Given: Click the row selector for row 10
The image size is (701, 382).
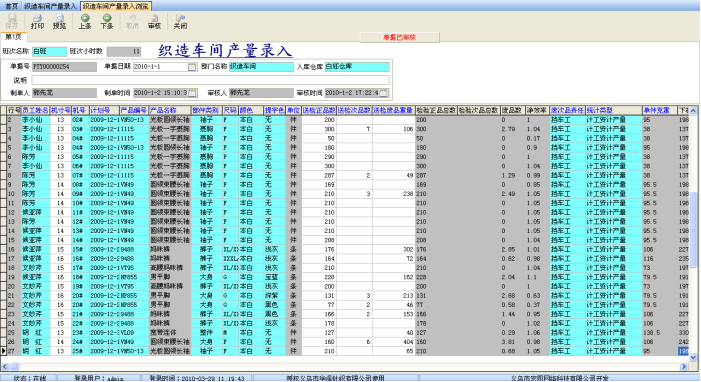Looking at the screenshot, I should click(x=3, y=194).
